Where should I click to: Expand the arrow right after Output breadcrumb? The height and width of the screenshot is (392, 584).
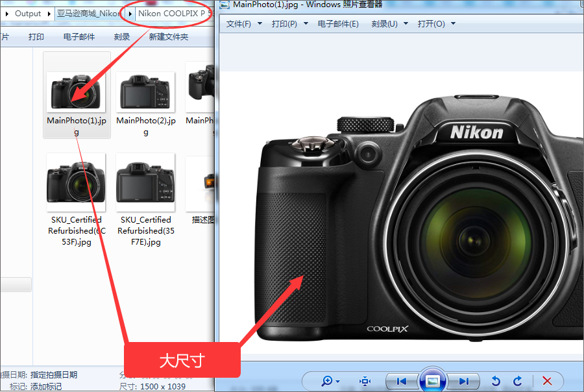[49, 14]
